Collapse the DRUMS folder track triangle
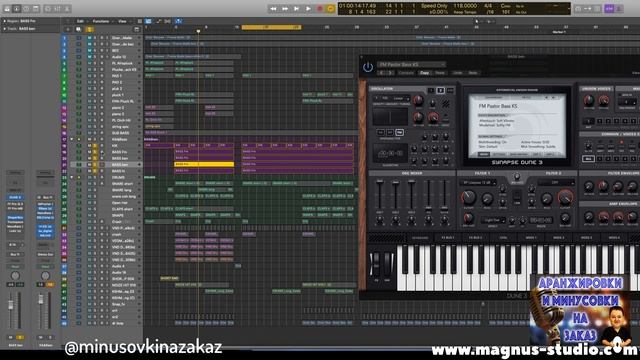 pyautogui.click(x=72, y=178)
